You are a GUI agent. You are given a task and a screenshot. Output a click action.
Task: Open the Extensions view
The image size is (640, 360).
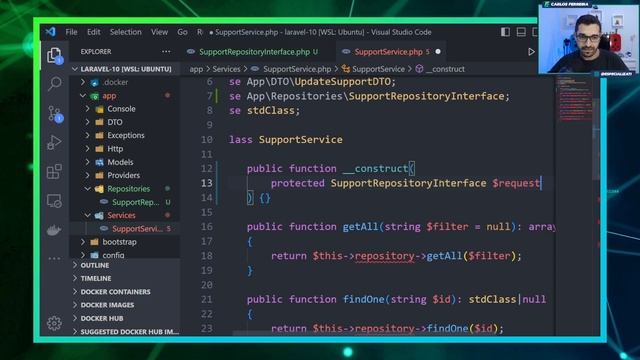click(x=54, y=171)
